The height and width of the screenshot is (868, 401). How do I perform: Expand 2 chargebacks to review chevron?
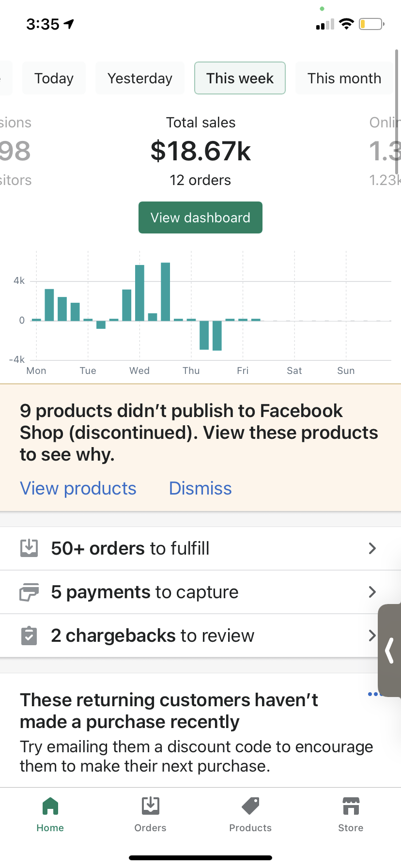click(x=372, y=635)
